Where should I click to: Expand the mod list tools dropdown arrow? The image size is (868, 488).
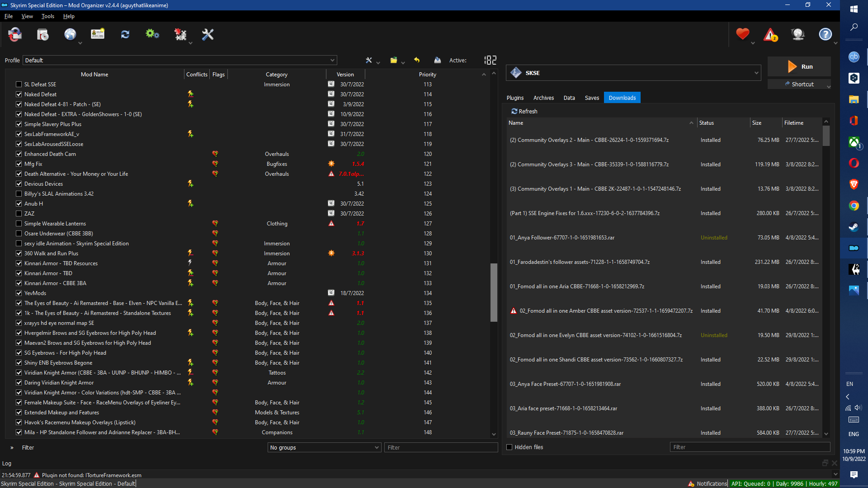pyautogui.click(x=378, y=62)
